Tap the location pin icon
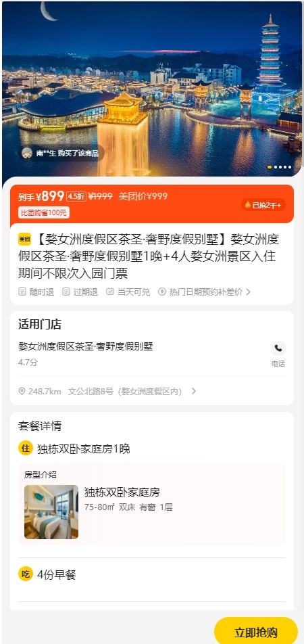 [x=22, y=391]
